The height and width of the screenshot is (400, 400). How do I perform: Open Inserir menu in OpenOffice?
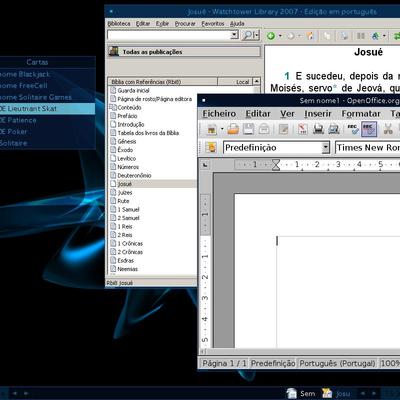point(318,114)
